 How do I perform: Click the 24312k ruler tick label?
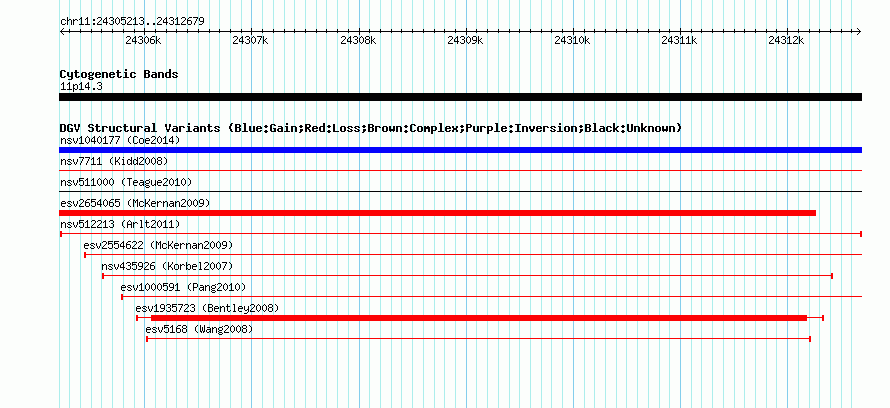click(x=787, y=40)
